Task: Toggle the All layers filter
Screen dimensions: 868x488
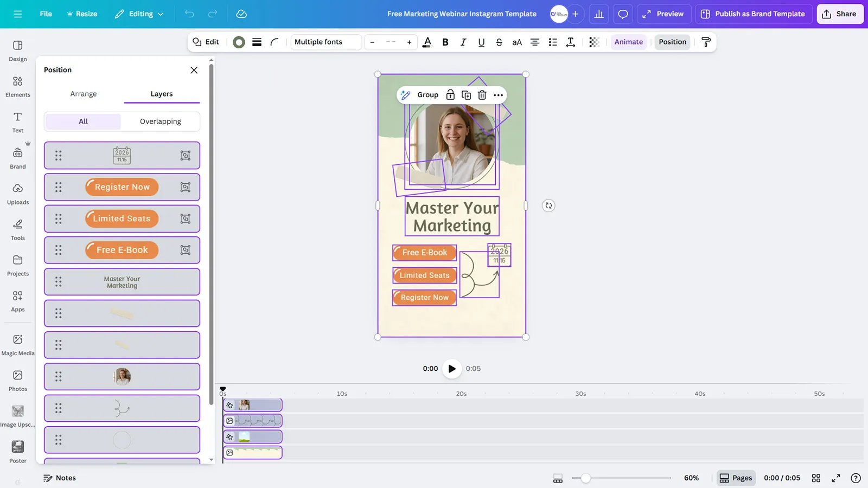Action: (x=83, y=121)
